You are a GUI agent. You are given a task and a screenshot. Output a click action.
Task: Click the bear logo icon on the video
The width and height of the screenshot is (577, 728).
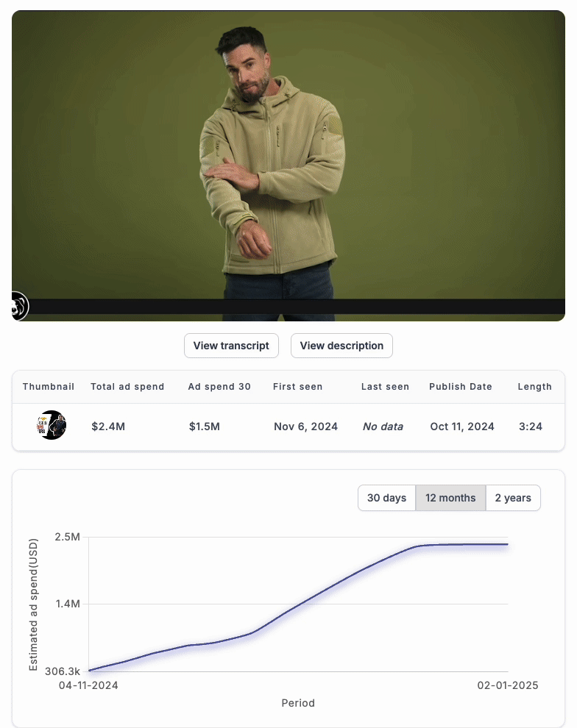(x=20, y=305)
